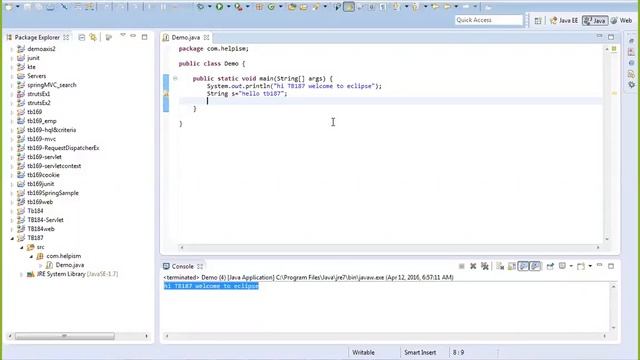Open the Display Selected Console dropdown arrow
Image resolution: width=640 pixels, height=360 pixels.
pos(571,266)
